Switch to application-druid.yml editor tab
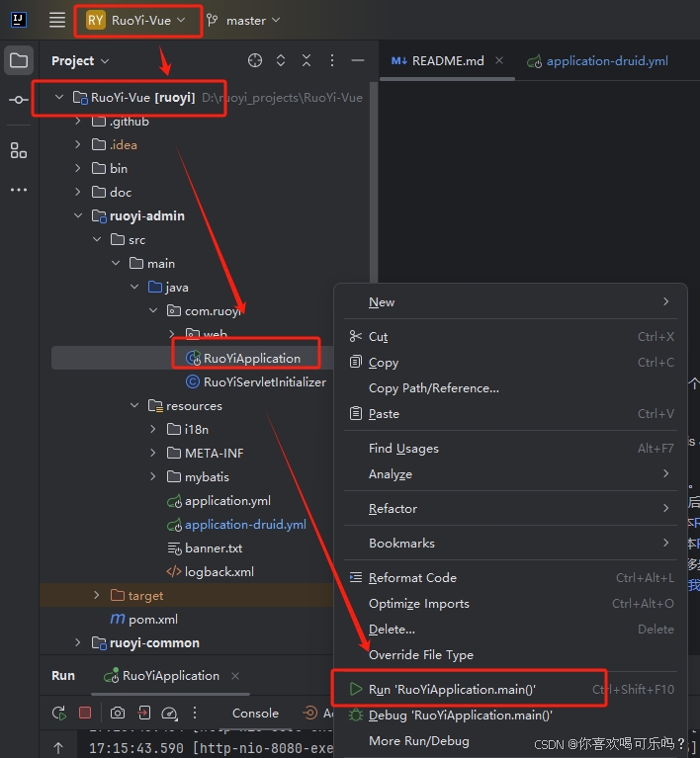Screen dimensions: 700x758 tap(597, 61)
